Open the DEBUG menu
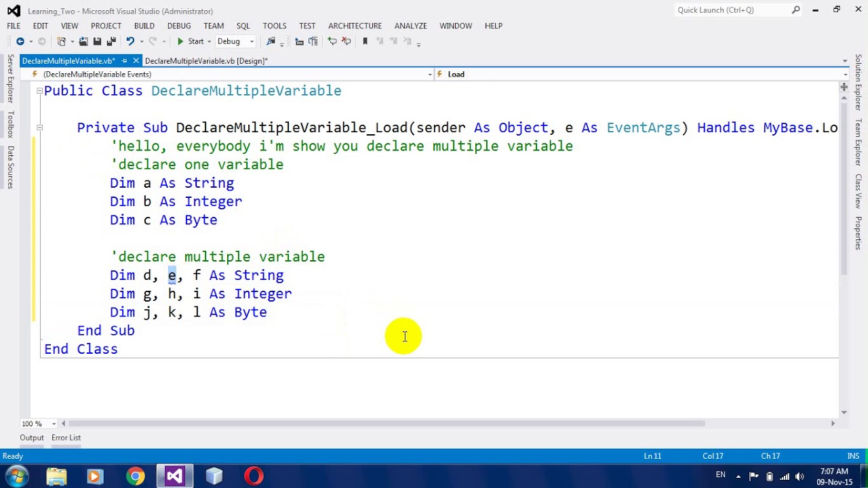 click(179, 26)
